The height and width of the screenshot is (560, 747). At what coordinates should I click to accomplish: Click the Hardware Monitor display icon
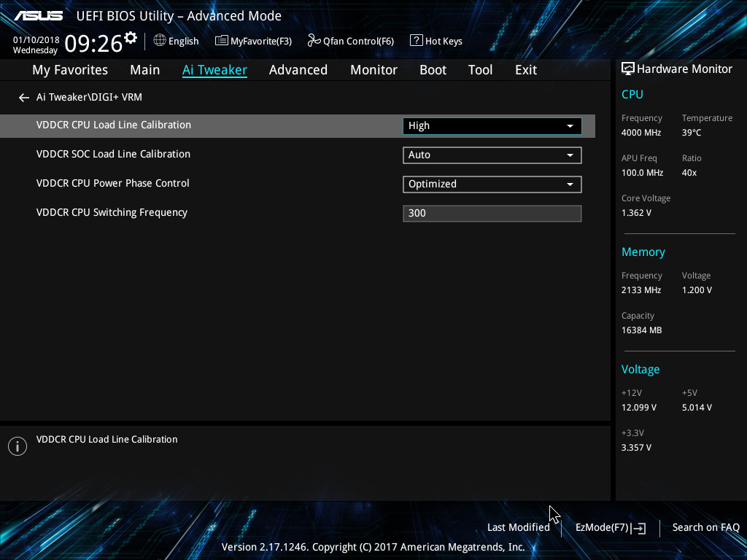pyautogui.click(x=628, y=69)
